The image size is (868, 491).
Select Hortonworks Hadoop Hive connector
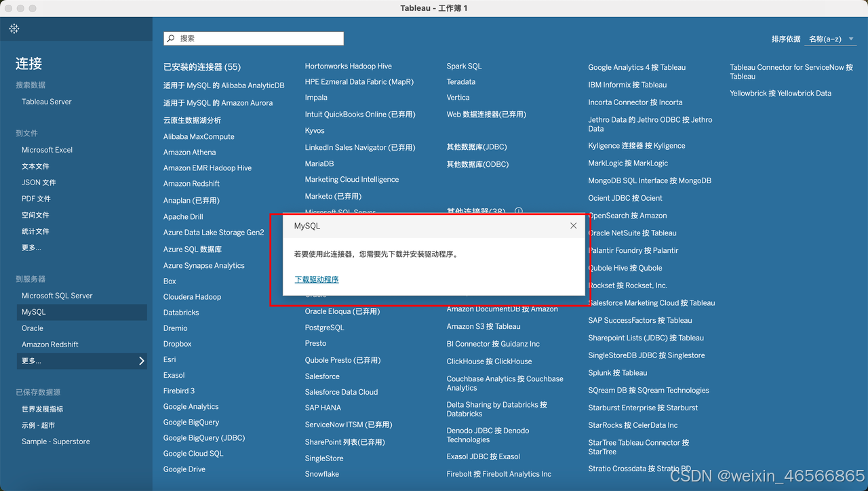(x=349, y=66)
